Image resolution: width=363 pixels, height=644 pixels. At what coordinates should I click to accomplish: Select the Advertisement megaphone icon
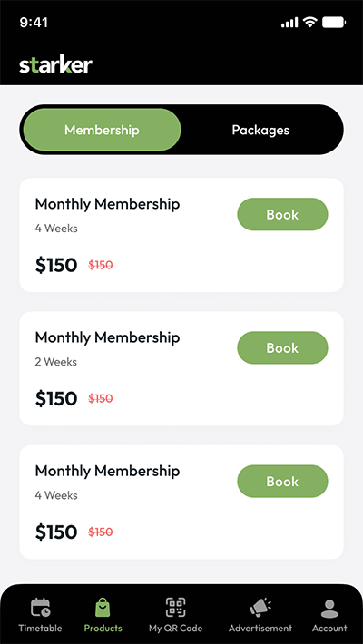[260, 608]
